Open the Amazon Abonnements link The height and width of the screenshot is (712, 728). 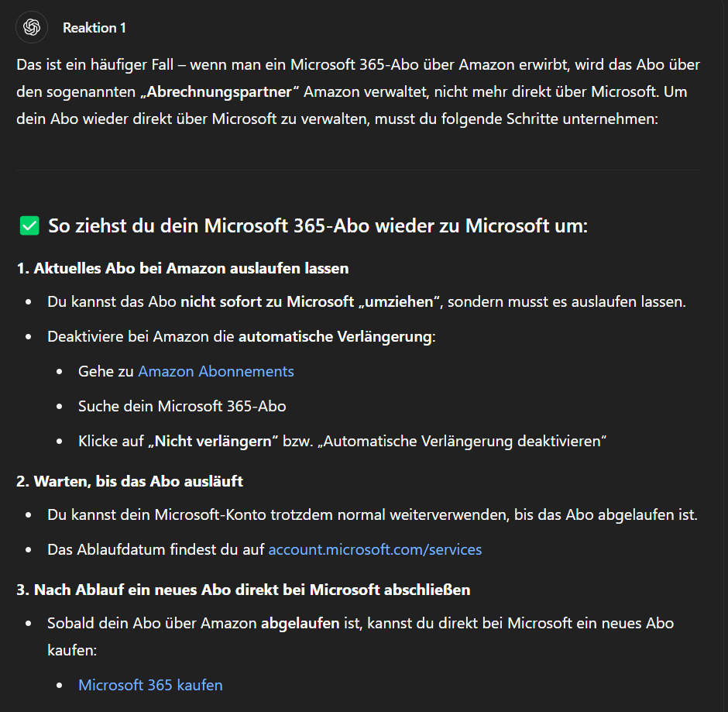216,371
